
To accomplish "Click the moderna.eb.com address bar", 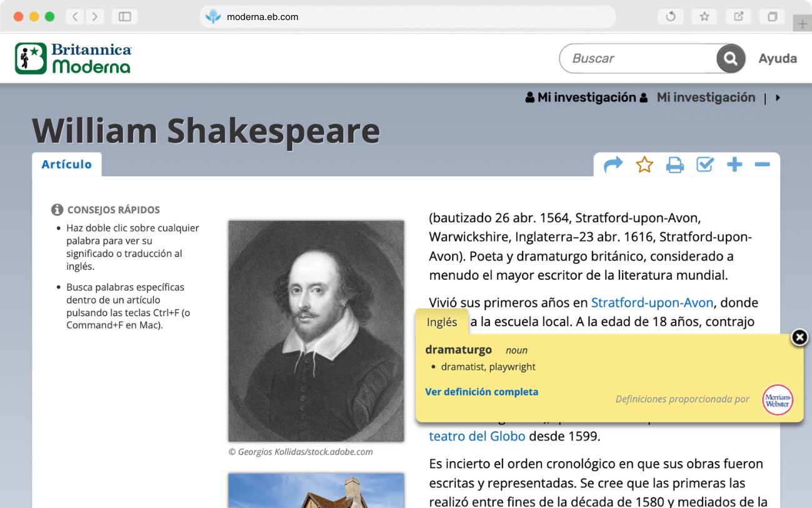I will pos(408,17).
